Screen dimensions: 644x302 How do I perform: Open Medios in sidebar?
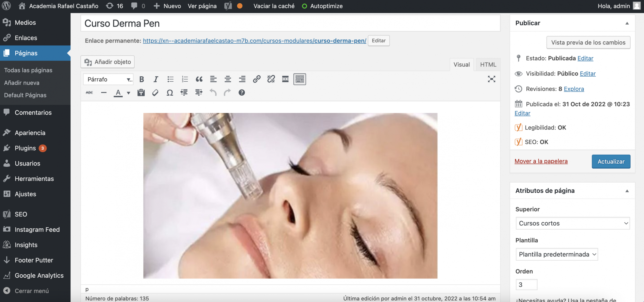coord(35,23)
